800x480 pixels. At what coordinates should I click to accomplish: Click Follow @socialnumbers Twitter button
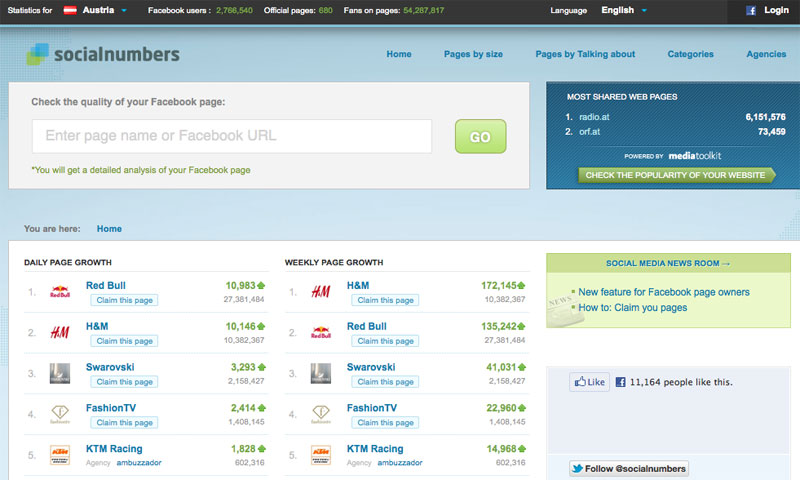click(629, 468)
